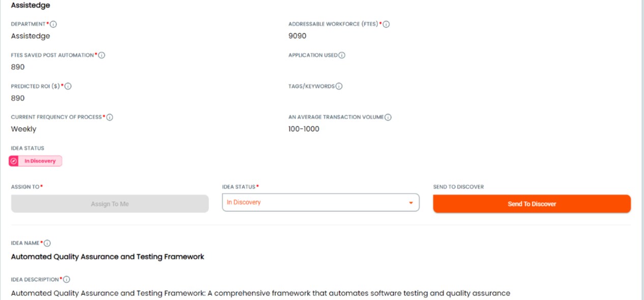Click the Automated Quality Assurance idea name text
Screen dimensions: 644x300
click(x=107, y=257)
